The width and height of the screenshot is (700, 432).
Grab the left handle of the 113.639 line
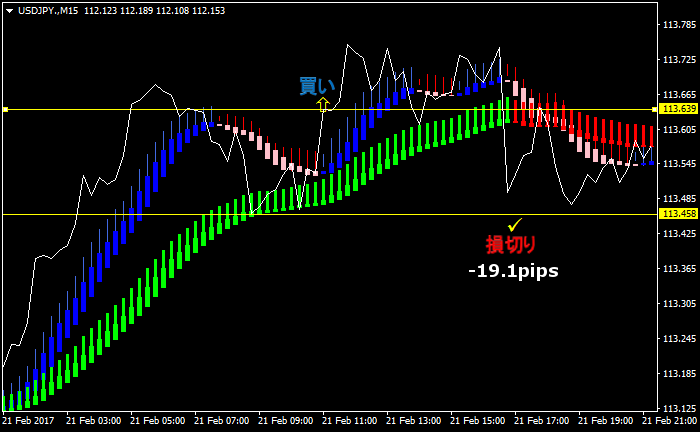point(5,109)
